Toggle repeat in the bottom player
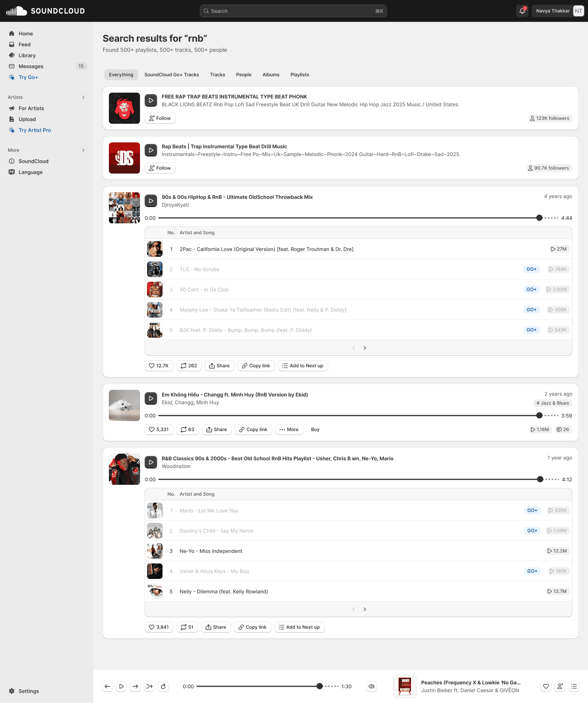588x703 pixels. [x=163, y=686]
